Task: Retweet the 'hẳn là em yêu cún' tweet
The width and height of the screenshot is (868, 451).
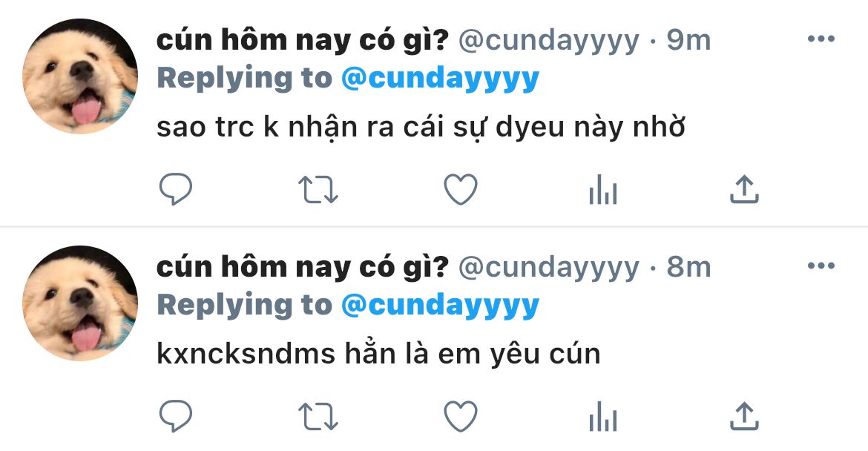Action: coord(318,417)
